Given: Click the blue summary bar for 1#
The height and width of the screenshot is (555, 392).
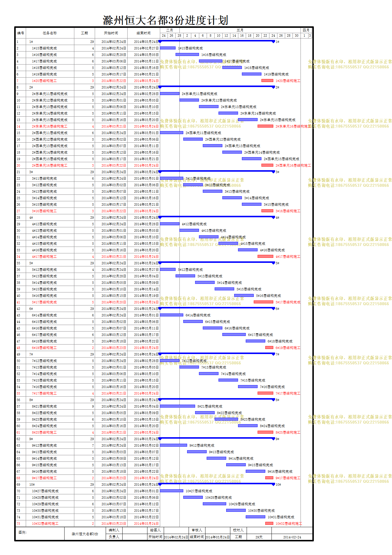Looking at the screenshot, I should click(x=217, y=41).
